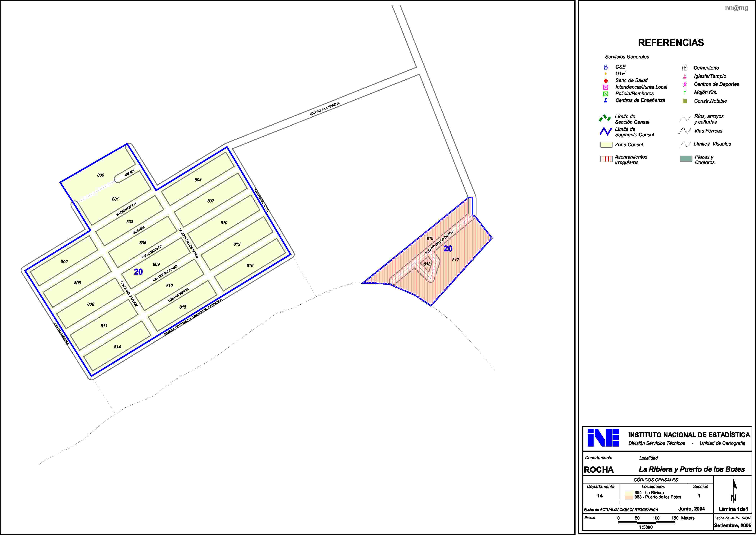Click the Iglesia/Templo legend symbol

point(685,76)
